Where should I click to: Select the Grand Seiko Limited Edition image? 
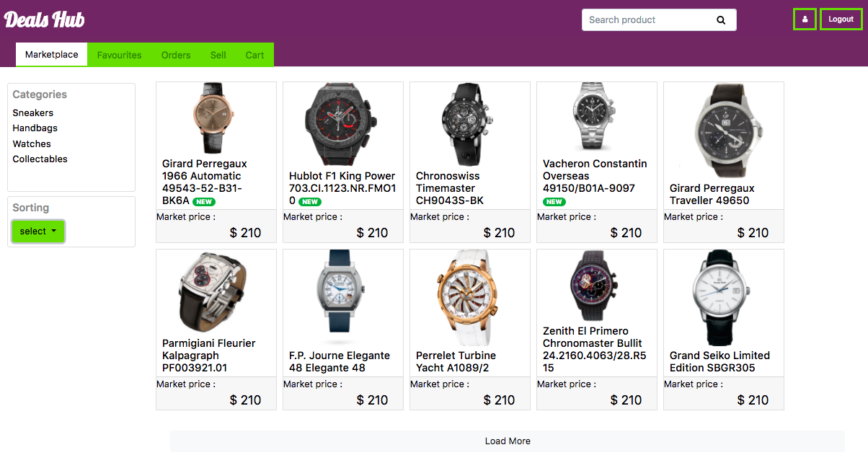point(723,298)
